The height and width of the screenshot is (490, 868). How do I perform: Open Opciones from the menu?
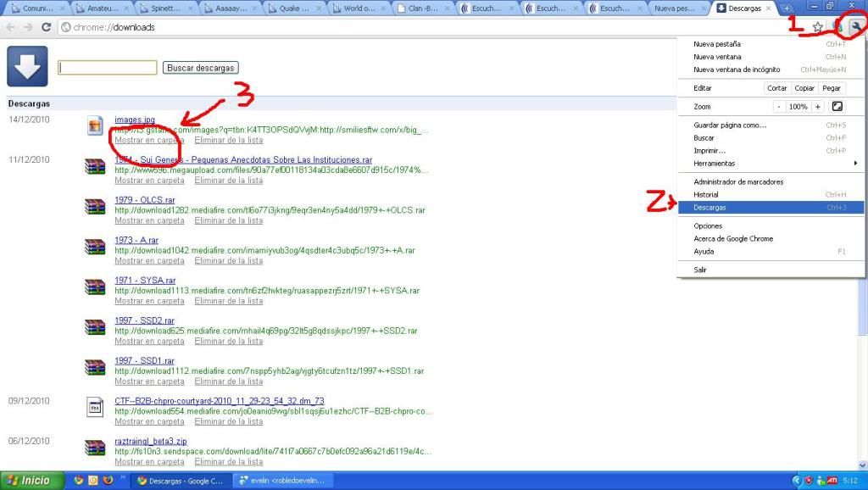click(770, 226)
